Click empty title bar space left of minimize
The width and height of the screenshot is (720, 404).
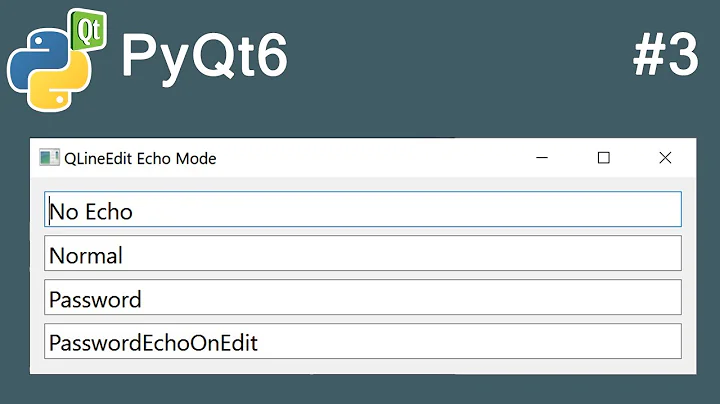pyautogui.click(x=380, y=158)
